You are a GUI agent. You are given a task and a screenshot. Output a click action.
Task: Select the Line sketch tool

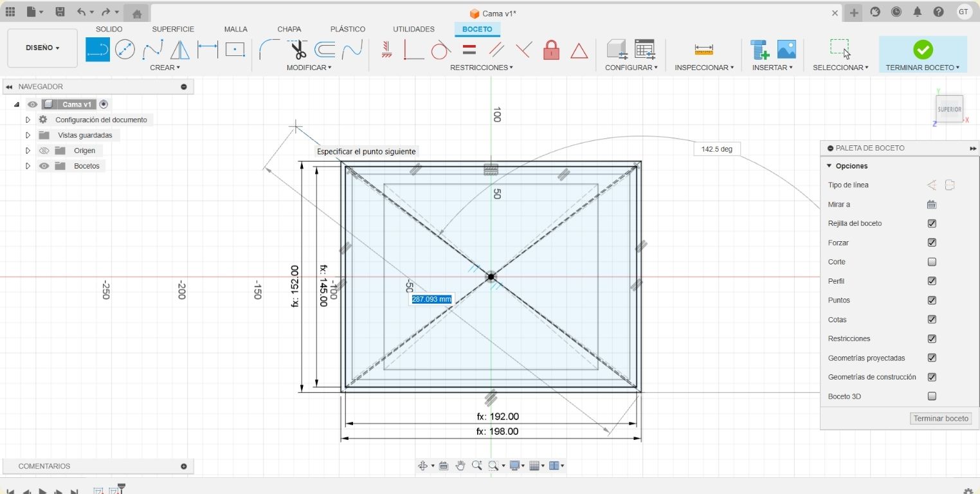click(x=98, y=50)
